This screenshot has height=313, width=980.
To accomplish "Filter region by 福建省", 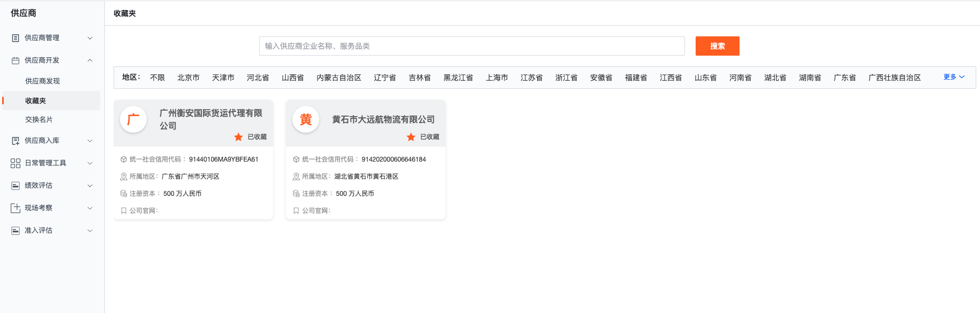I will tap(636, 78).
